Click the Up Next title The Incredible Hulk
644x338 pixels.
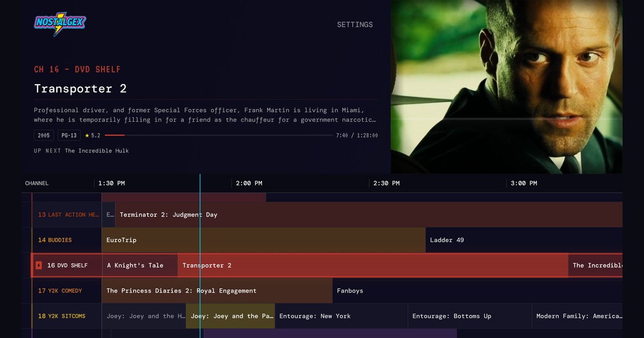[x=97, y=151]
